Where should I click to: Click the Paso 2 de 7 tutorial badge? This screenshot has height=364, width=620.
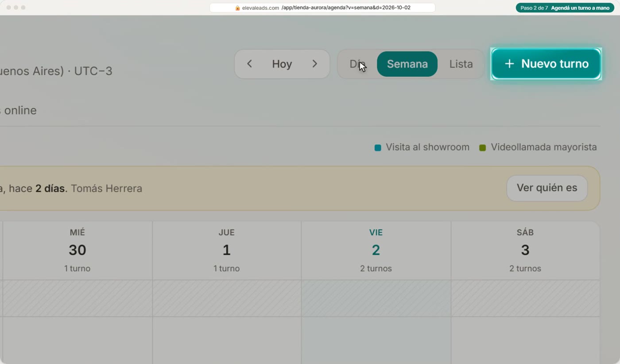click(x=565, y=8)
